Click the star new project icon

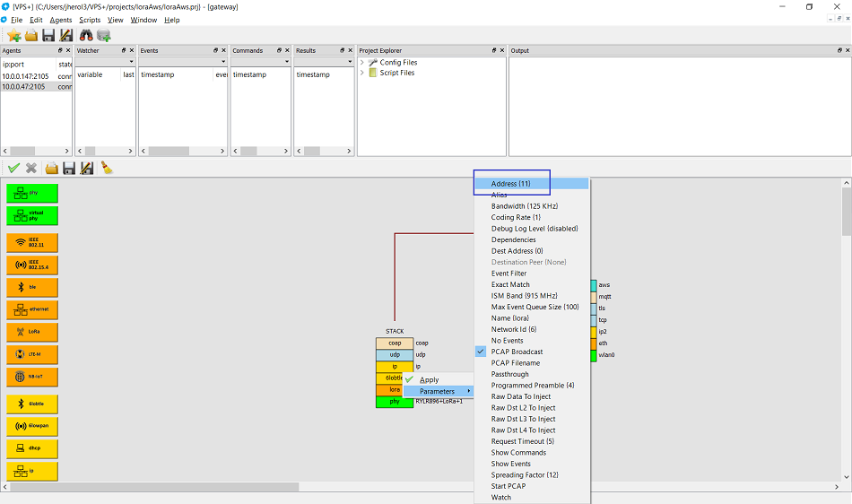pos(13,35)
